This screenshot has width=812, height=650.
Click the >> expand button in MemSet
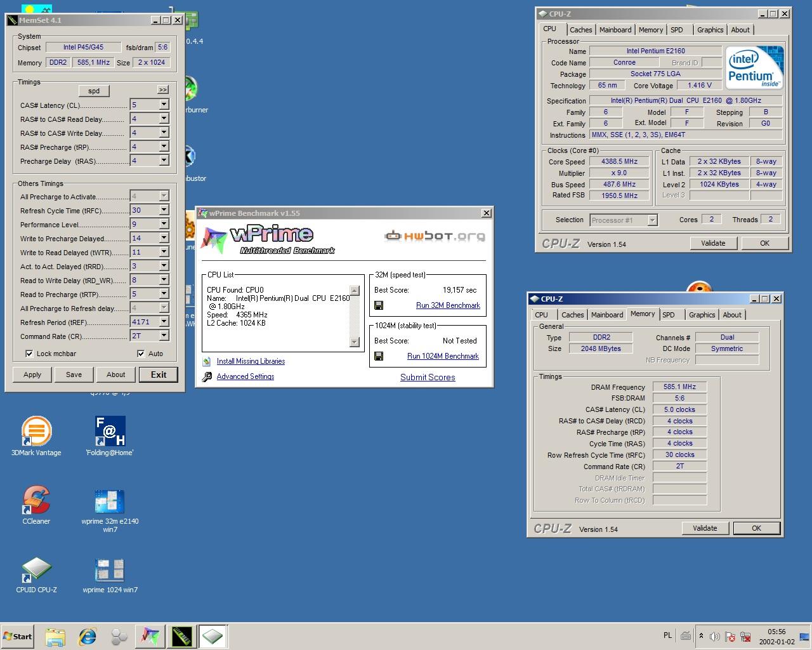[163, 90]
